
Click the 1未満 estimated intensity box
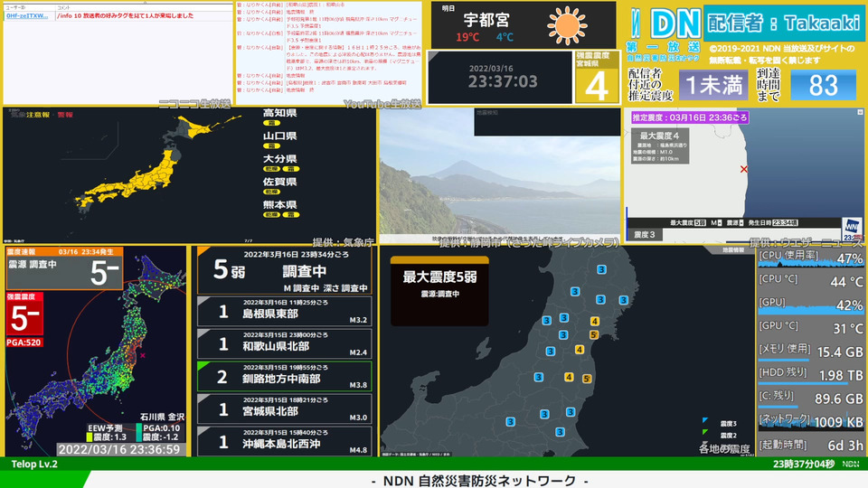pyautogui.click(x=713, y=85)
